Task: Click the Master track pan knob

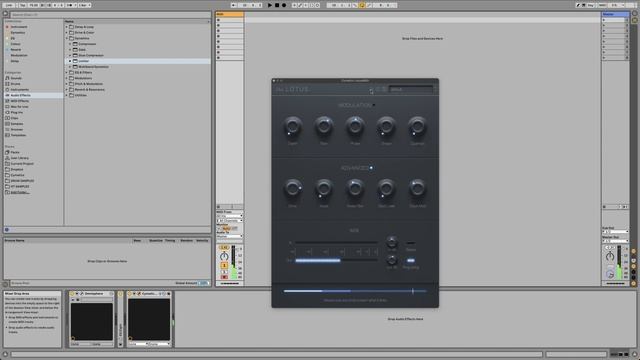Action: 610,256
